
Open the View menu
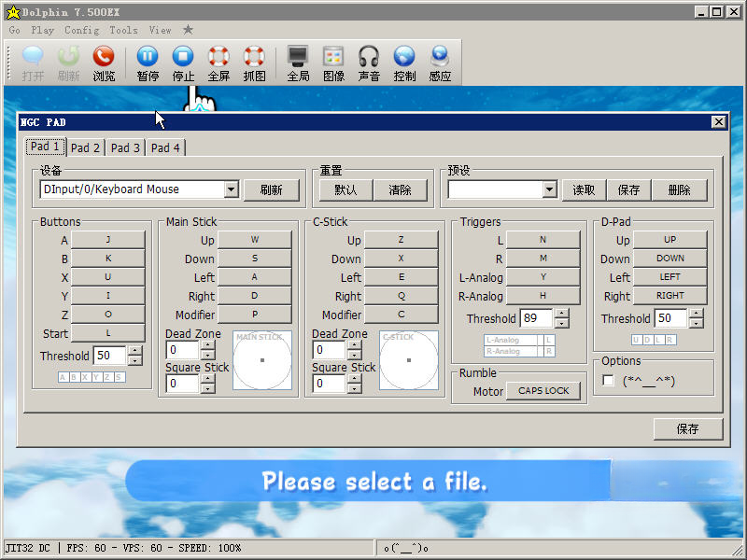click(160, 30)
